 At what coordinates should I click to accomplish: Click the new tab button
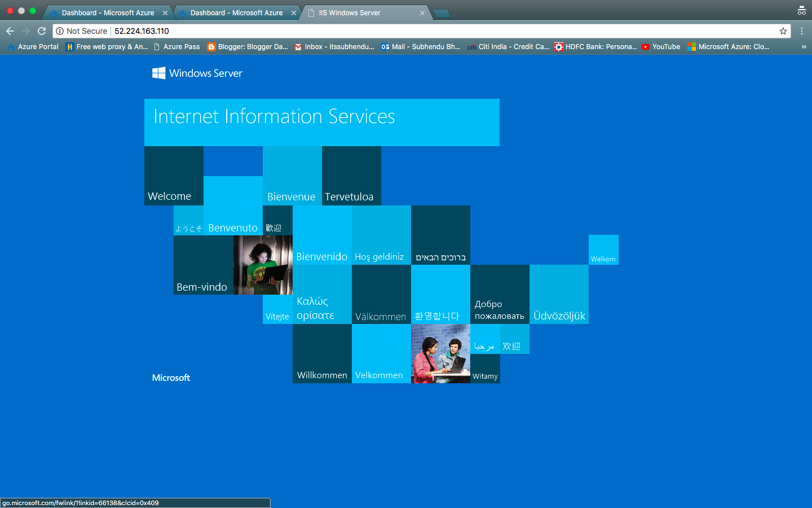tap(442, 14)
